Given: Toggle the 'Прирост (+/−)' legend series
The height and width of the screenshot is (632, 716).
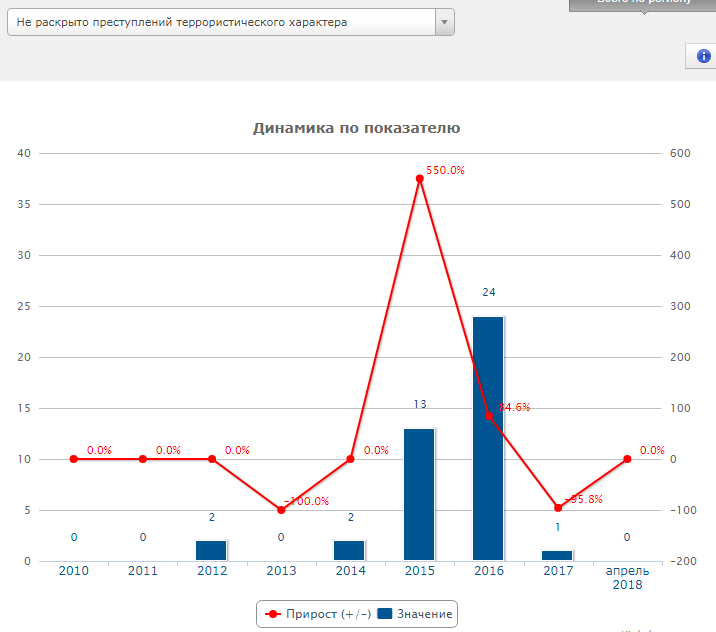Looking at the screenshot, I should coord(316,613).
